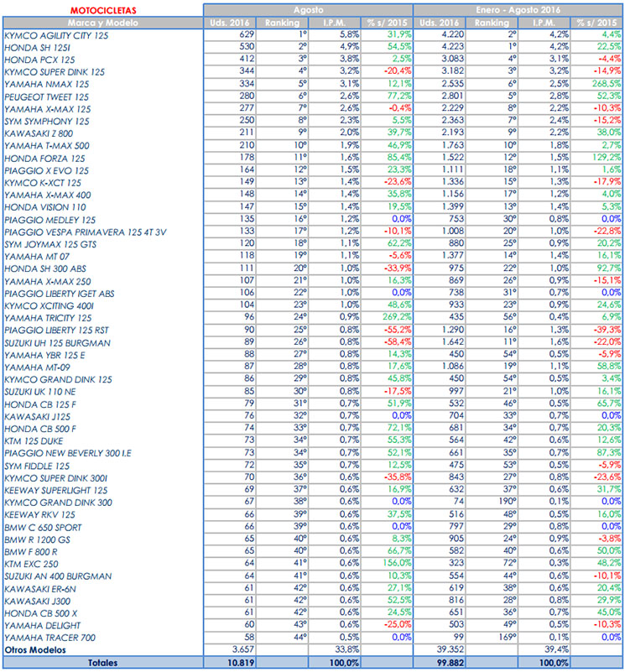Viewport: 625px width, 672px height.
Task: Click HONDA CB 500 F model name
Action: coord(40,429)
